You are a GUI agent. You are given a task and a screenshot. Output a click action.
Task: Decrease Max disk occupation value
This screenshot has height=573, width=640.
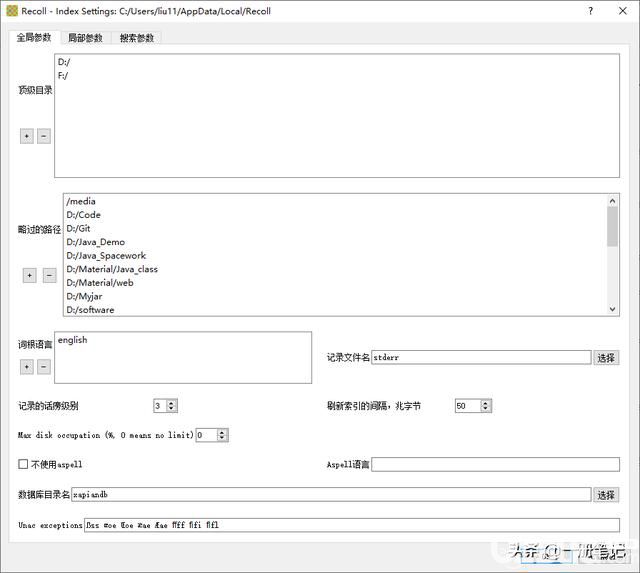click(x=222, y=438)
